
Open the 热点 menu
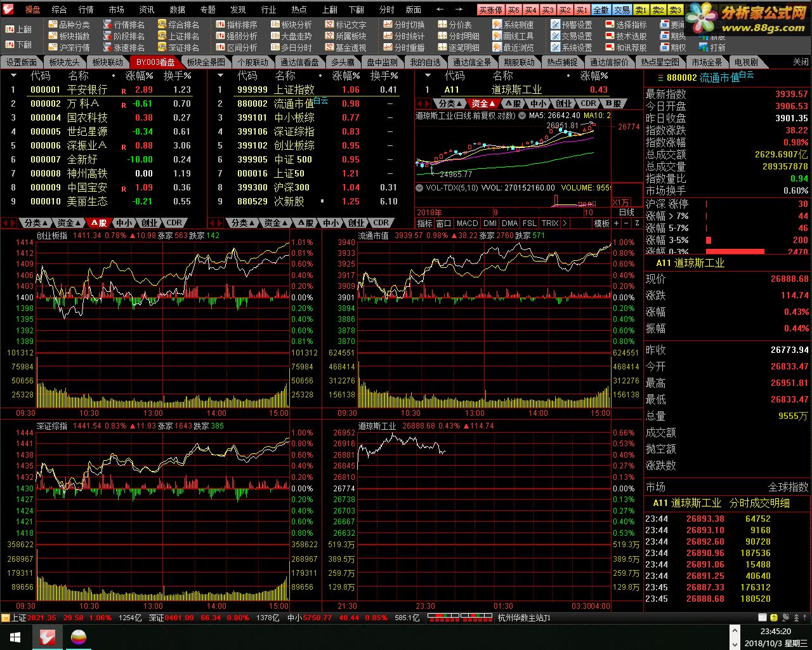299,10
